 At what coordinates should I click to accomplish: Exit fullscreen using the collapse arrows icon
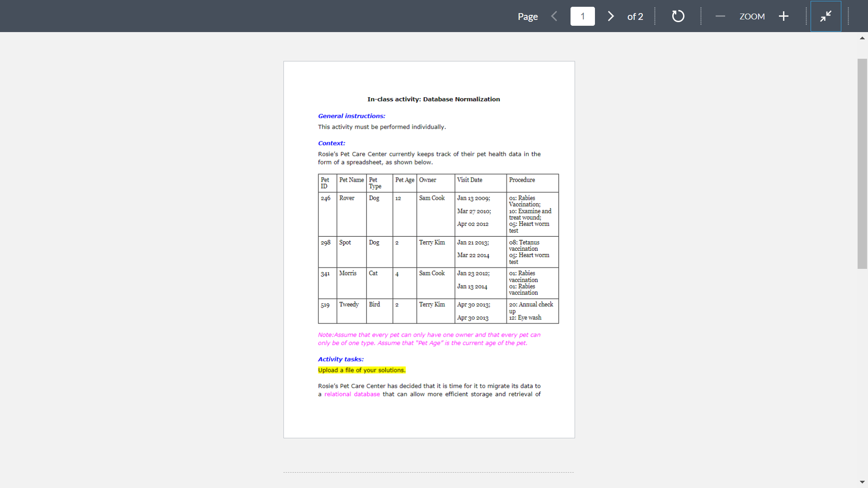click(x=826, y=16)
